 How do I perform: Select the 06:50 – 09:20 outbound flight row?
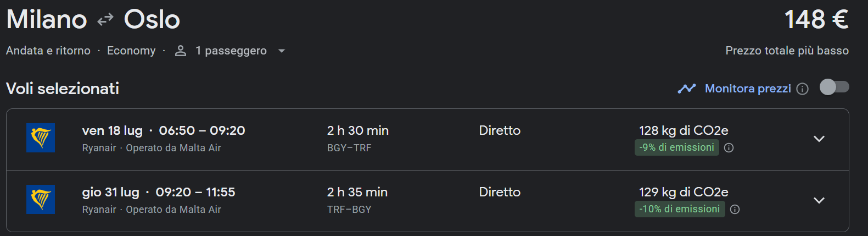coord(201,131)
